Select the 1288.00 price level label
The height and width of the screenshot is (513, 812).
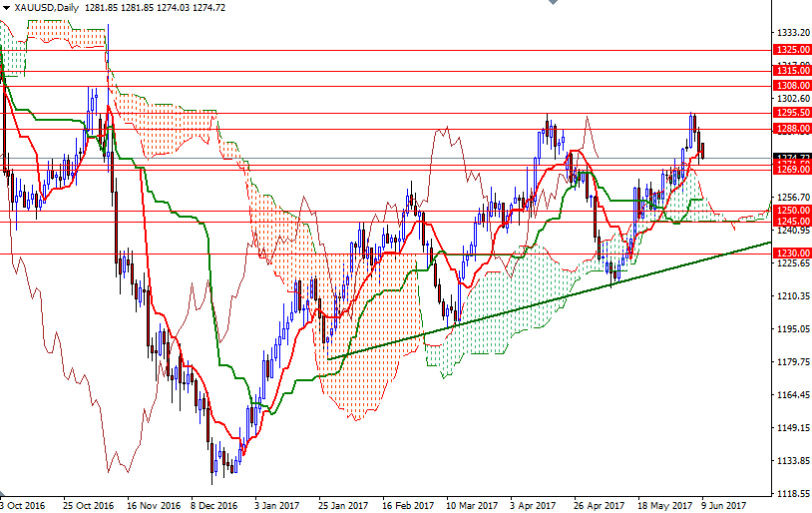(792, 129)
